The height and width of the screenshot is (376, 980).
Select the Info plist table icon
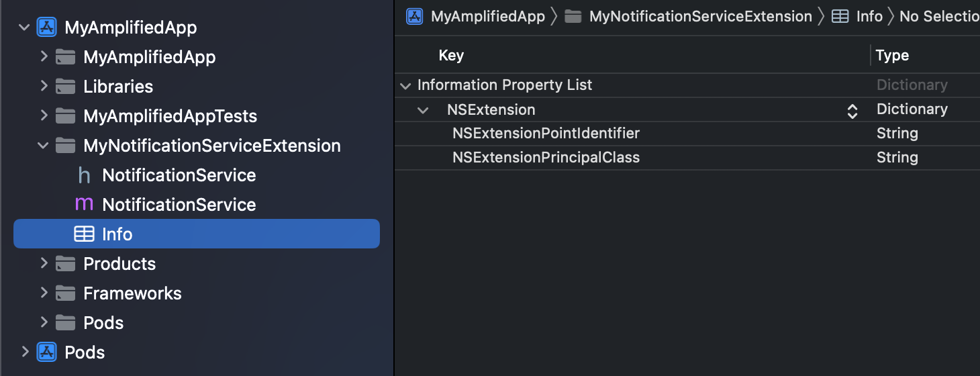pos(84,234)
